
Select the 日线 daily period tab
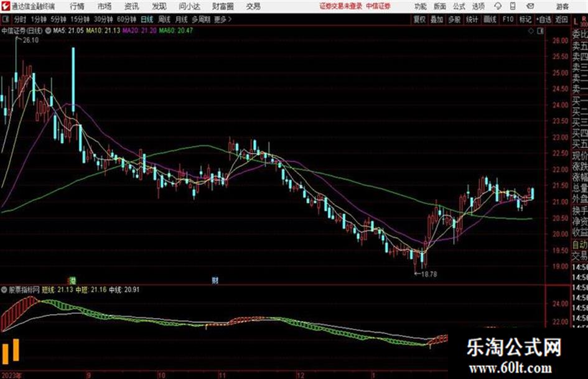click(147, 19)
